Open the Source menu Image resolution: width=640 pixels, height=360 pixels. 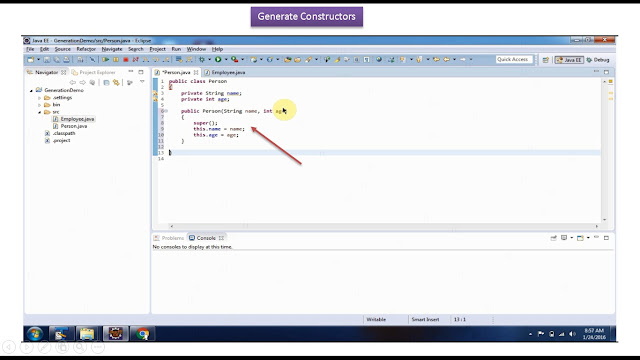click(x=62, y=49)
